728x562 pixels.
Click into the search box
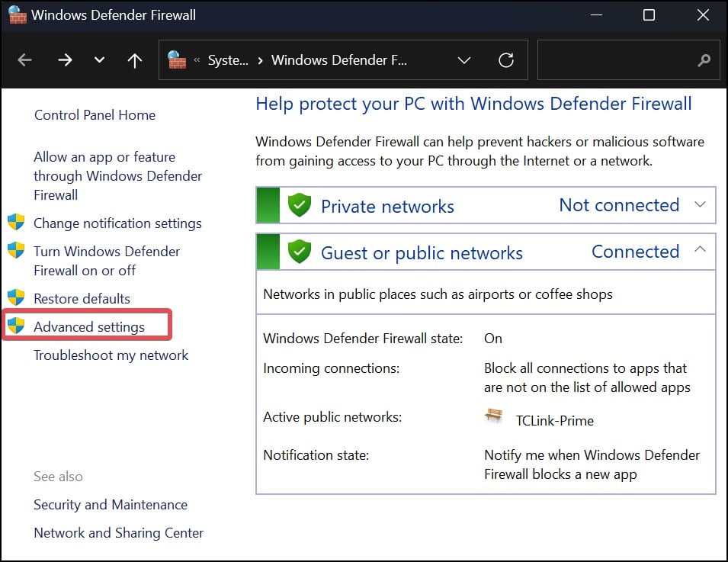[629, 60]
